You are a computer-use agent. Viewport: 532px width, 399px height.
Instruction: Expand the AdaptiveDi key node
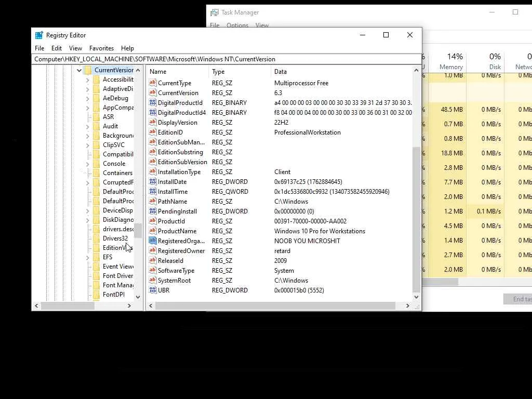(x=87, y=89)
